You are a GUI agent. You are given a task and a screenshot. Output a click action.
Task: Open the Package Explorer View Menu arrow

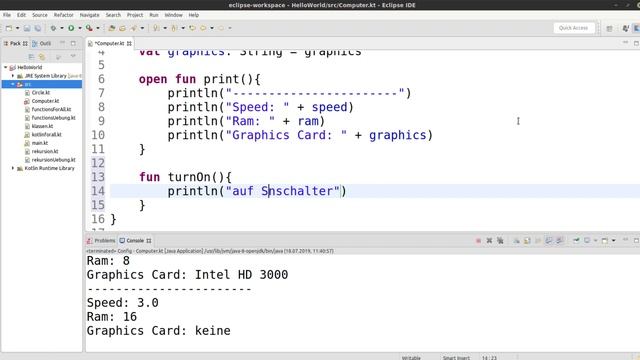pos(73,56)
